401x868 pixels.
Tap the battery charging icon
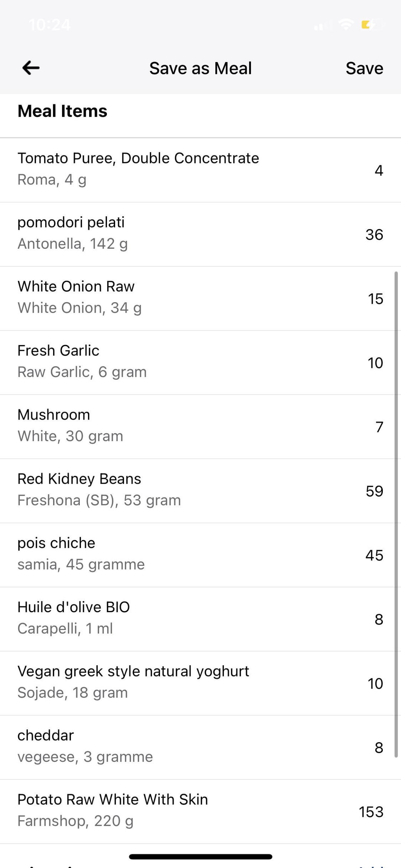pyautogui.click(x=372, y=25)
